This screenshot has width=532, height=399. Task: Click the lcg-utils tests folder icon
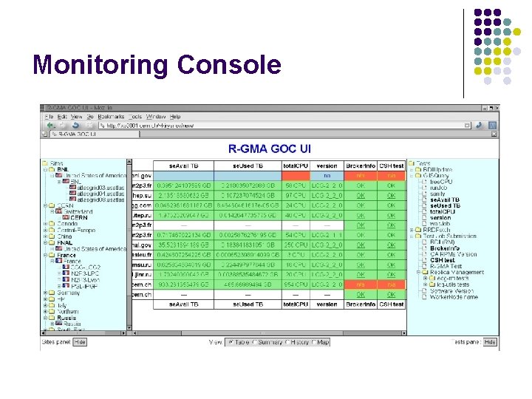(x=432, y=284)
